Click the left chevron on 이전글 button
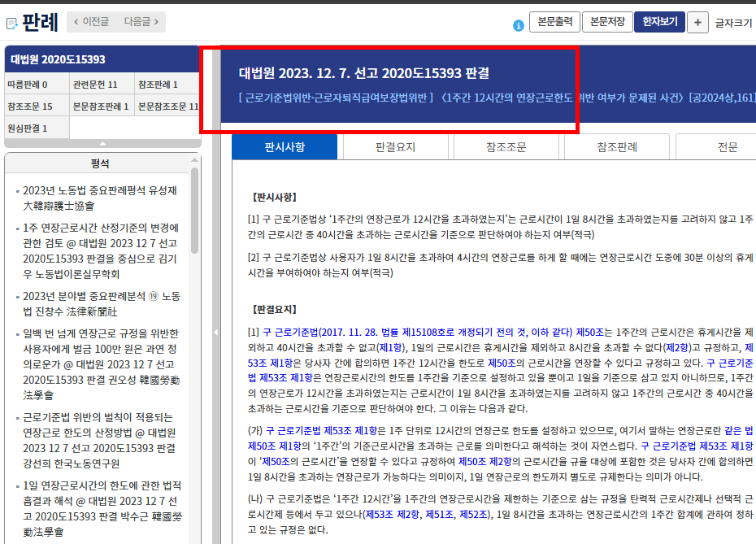 [x=74, y=22]
